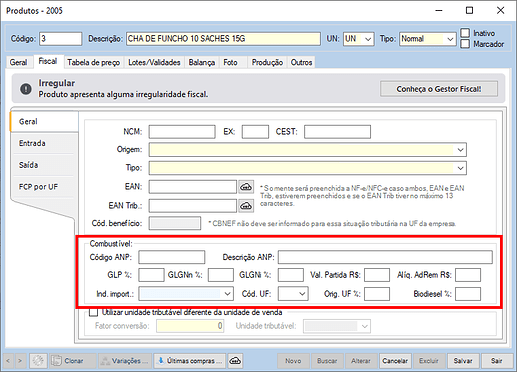Click the Cód. benefício input field

[x=175, y=223]
